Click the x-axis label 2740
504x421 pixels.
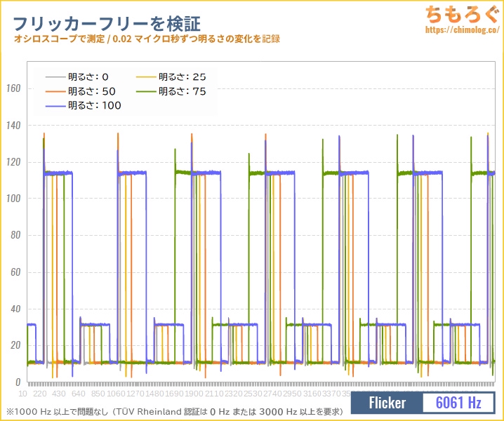[x=272, y=394]
